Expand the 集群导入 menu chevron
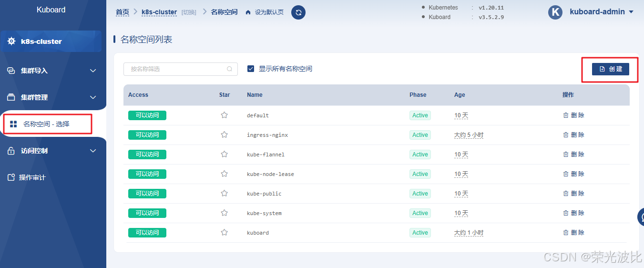 [93, 71]
